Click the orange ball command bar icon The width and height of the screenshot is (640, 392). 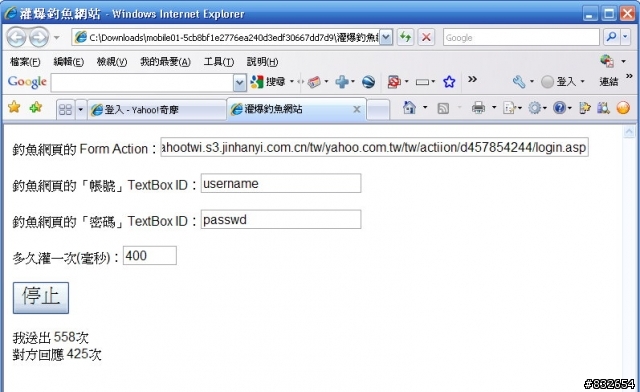623,108
